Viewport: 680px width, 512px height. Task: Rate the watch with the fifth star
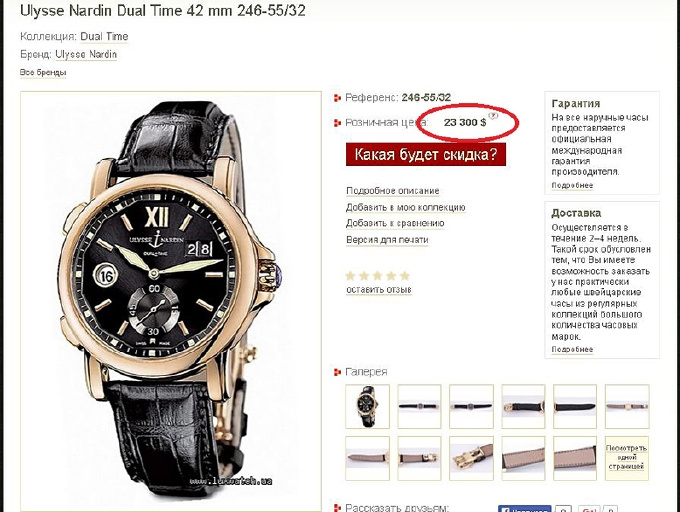tap(405, 276)
